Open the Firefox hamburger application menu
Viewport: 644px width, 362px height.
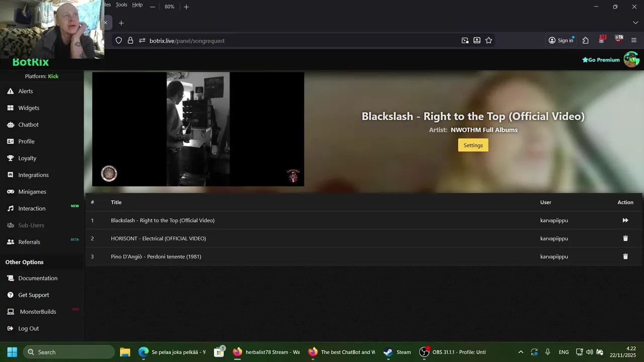point(634,41)
